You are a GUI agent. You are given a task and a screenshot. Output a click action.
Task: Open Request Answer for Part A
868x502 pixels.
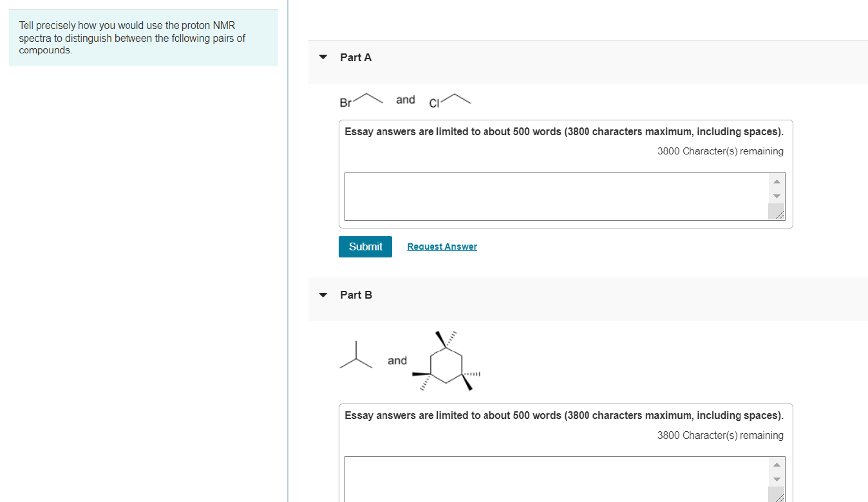(442, 246)
